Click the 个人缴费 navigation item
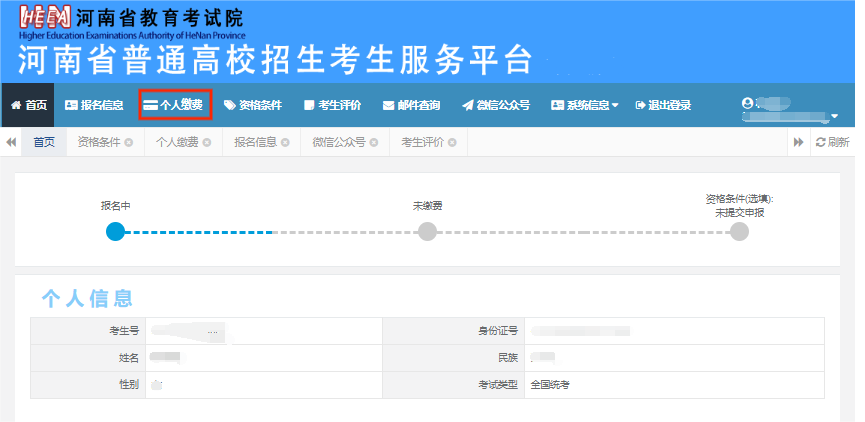865x422 pixels. [172, 105]
